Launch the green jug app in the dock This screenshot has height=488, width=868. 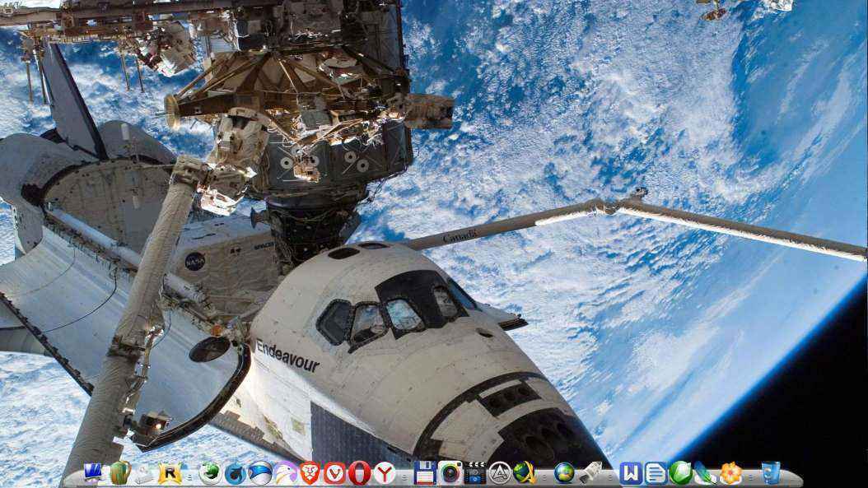pyautogui.click(x=119, y=473)
